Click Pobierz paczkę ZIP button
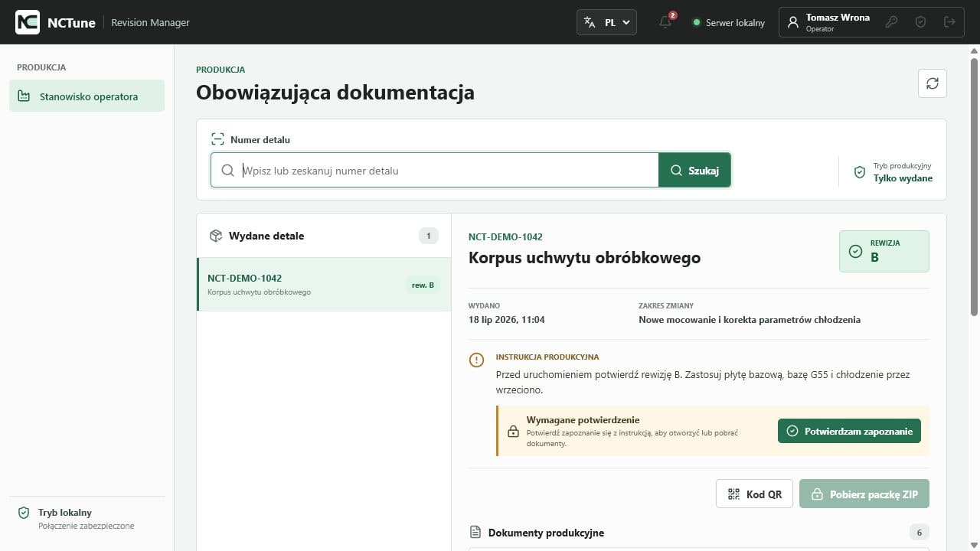This screenshot has height=551, width=980. (864, 494)
